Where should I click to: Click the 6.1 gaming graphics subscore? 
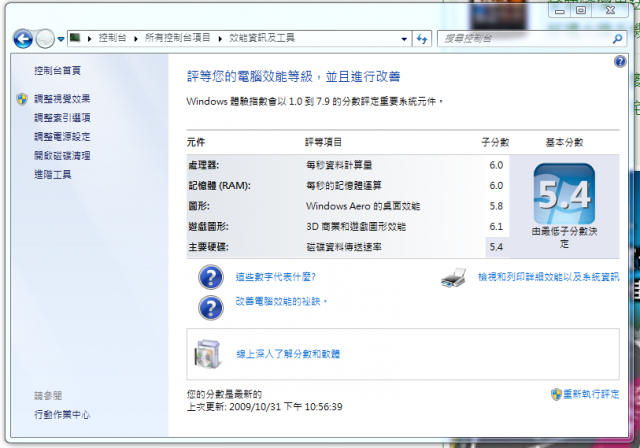[496, 226]
